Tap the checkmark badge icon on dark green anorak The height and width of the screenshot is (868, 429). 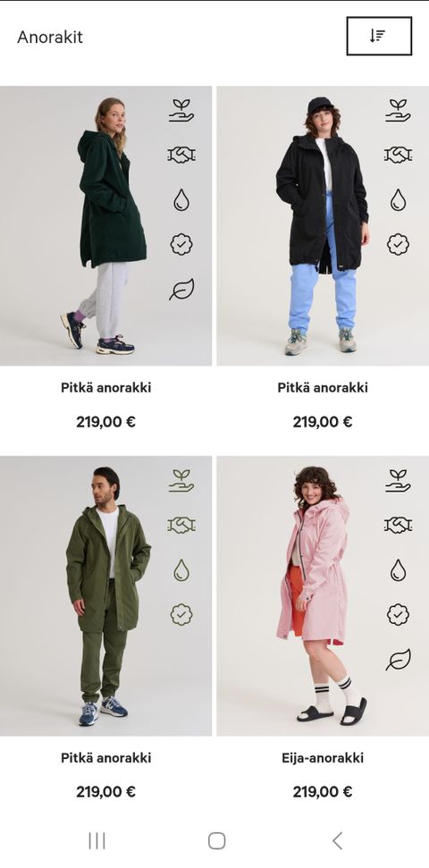pos(181,244)
